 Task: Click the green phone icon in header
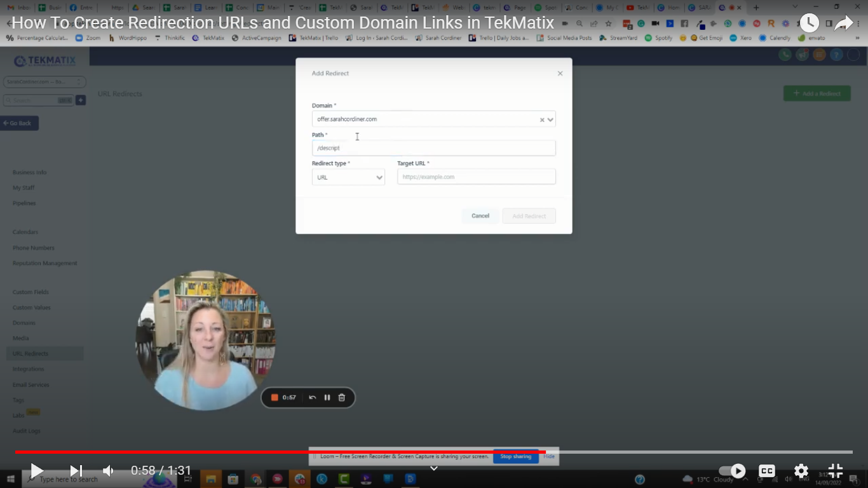(x=785, y=55)
